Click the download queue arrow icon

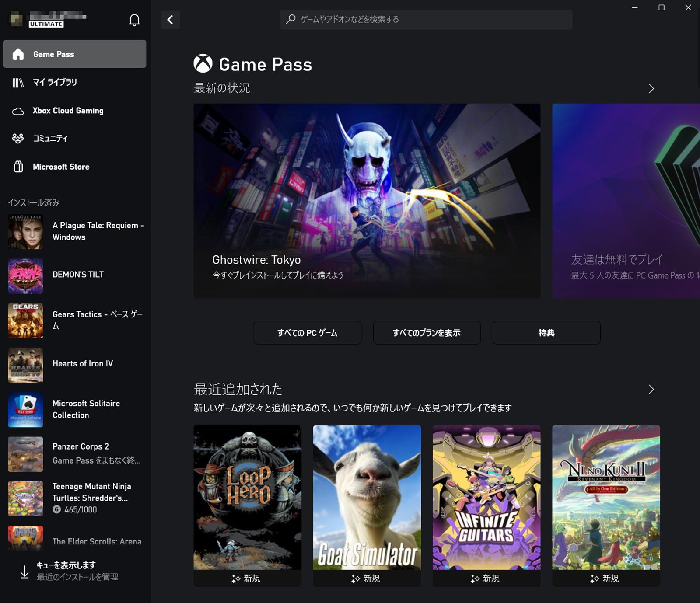(x=24, y=572)
